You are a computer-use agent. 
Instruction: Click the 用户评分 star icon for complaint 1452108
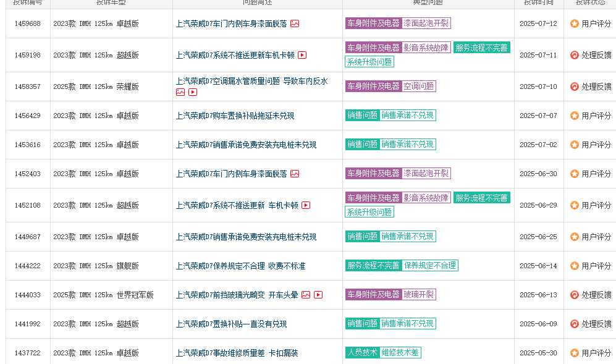tap(575, 205)
